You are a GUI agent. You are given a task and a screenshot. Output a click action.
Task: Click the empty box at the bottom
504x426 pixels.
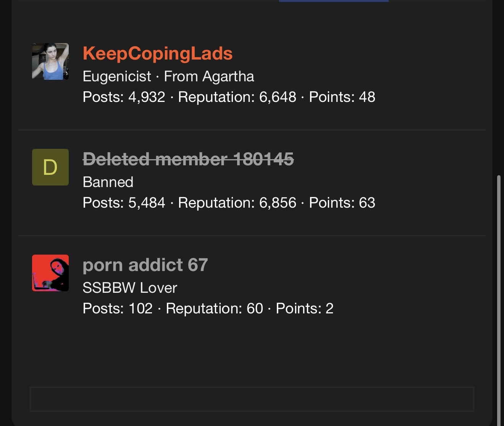coord(252,399)
